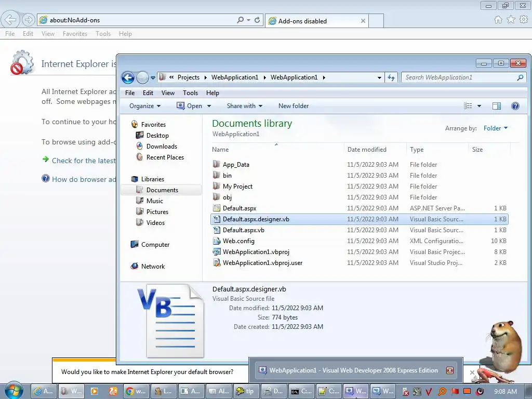Select Downloads in navigation pane
Viewport: 532px width, 399px height.
tap(162, 146)
